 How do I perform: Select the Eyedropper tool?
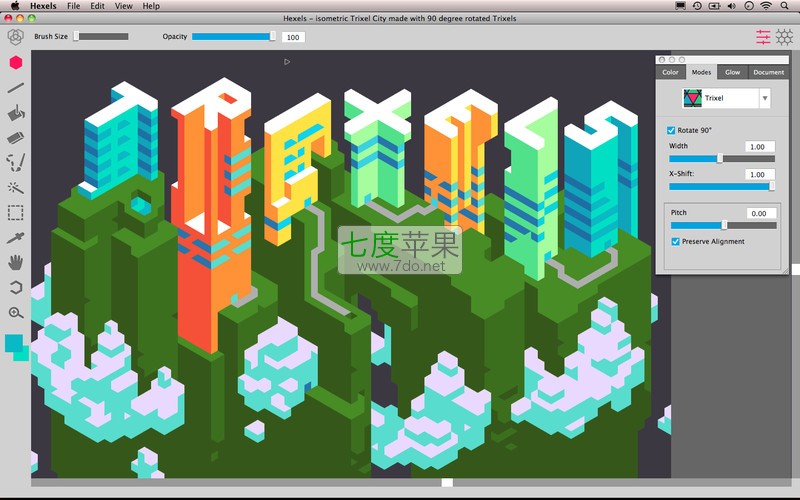click(x=16, y=238)
